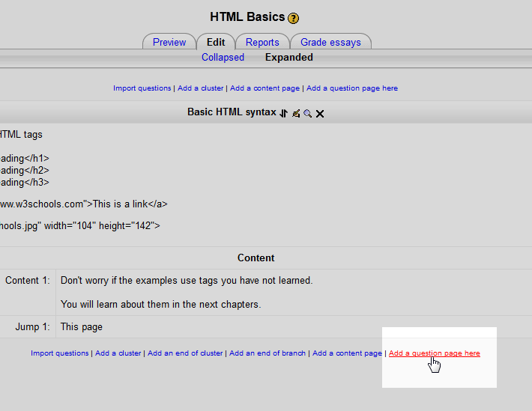Screen dimensions: 532x411
Task: Click the bottom Add a content page link
Action: click(347, 353)
